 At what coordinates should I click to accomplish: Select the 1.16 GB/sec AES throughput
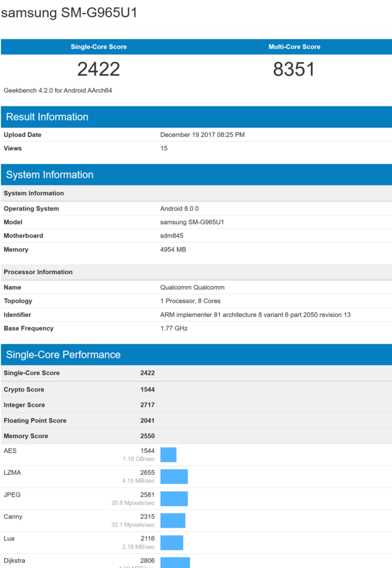click(139, 459)
